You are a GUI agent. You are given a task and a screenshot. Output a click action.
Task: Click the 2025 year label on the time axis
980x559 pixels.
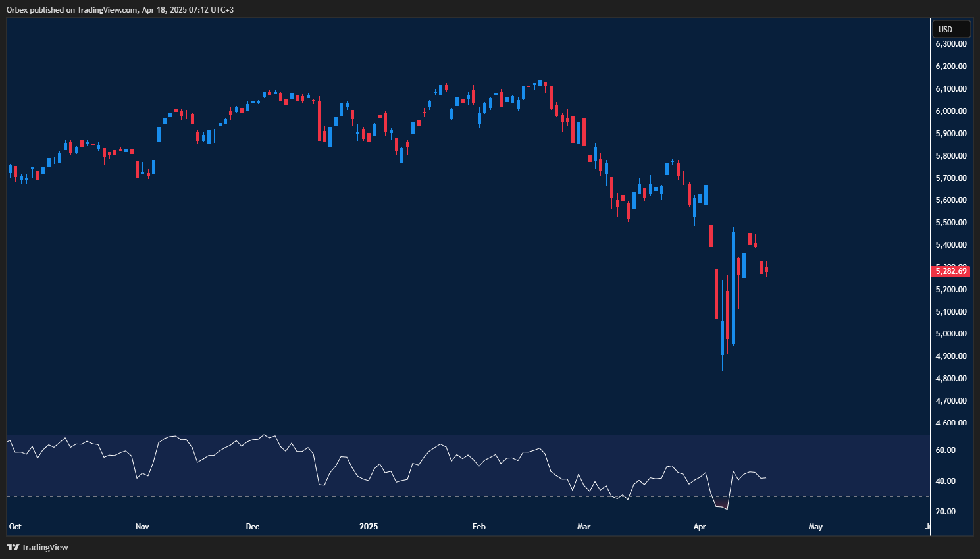pos(369,527)
